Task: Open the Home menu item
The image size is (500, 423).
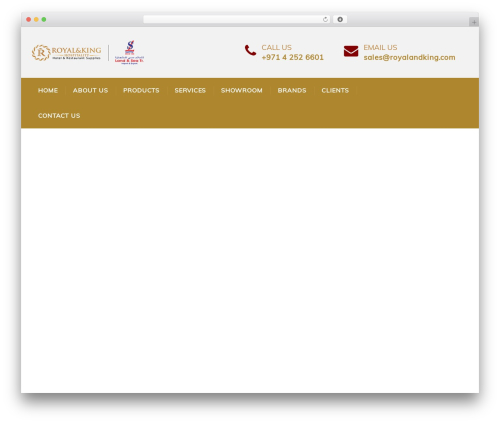Action: [x=48, y=90]
